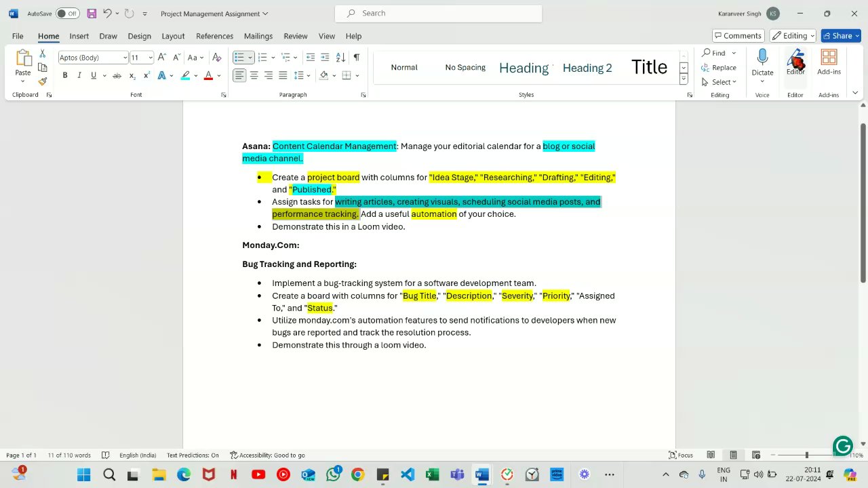
Task: Switch to the Review tab
Action: (296, 36)
